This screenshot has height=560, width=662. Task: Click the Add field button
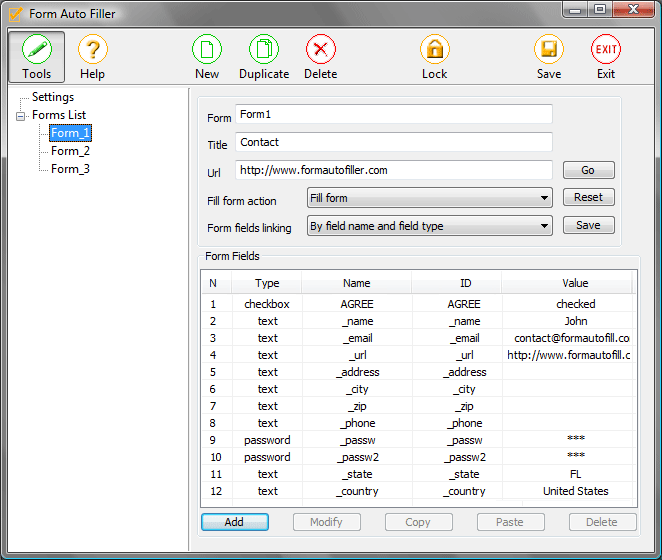click(x=234, y=522)
